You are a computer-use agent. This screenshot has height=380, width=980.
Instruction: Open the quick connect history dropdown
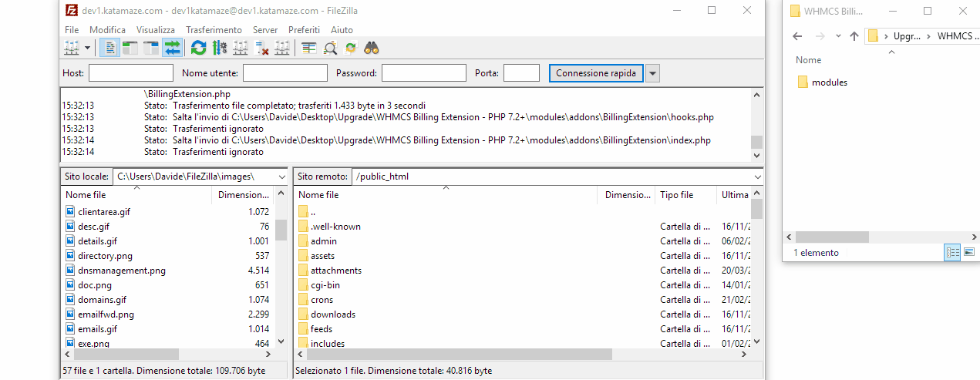(x=652, y=73)
